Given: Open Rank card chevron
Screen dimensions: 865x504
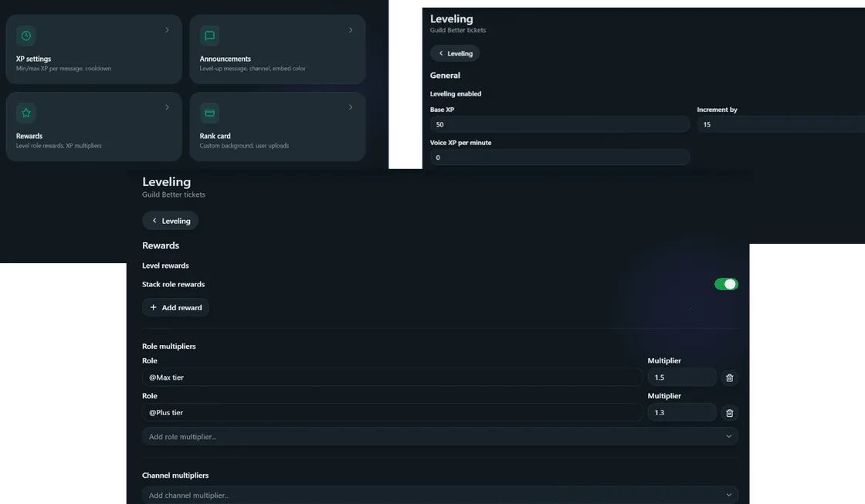Looking at the screenshot, I should pyautogui.click(x=351, y=107).
